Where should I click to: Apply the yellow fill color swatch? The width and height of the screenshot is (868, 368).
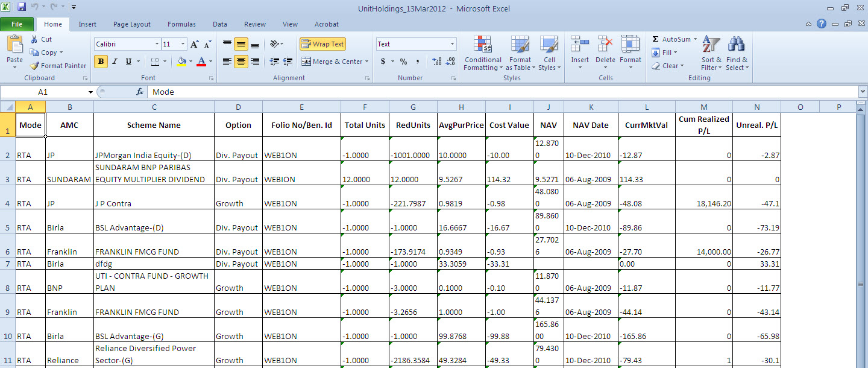182,62
